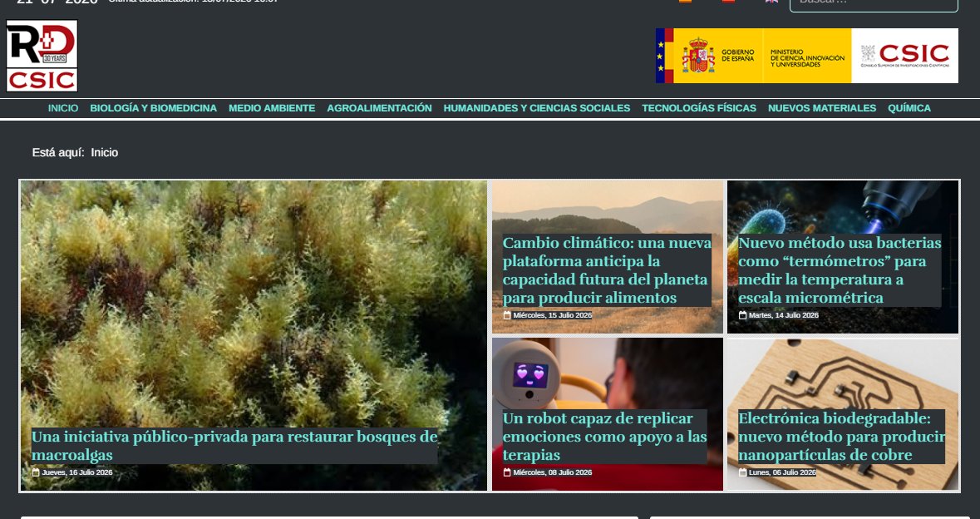Go to the QUÍMICA section
980x519 pixels.
[909, 108]
